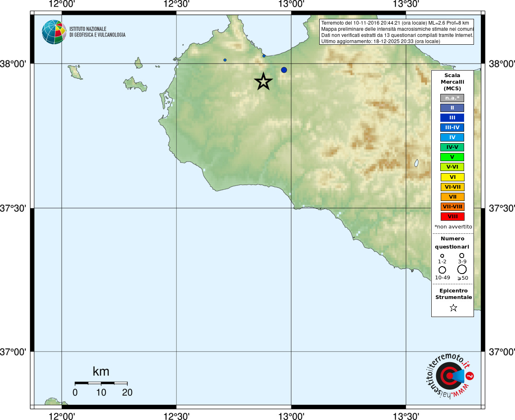
Task: Click the Mappa preliminare delle intensità line
Action: (x=397, y=29)
